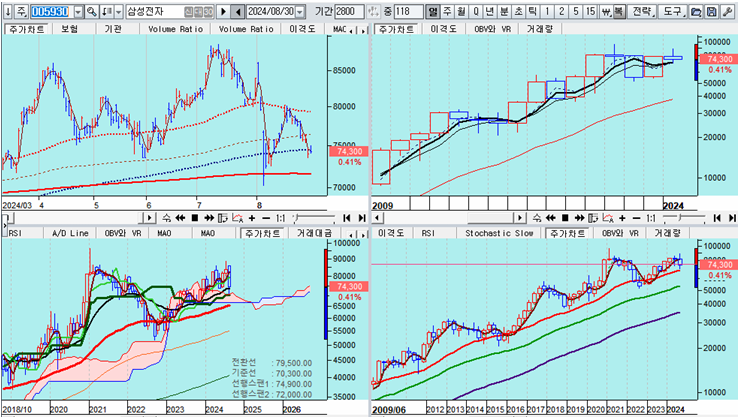Click right arrow of left chart scrollbar
This screenshot has width=740, height=420.
point(149,218)
